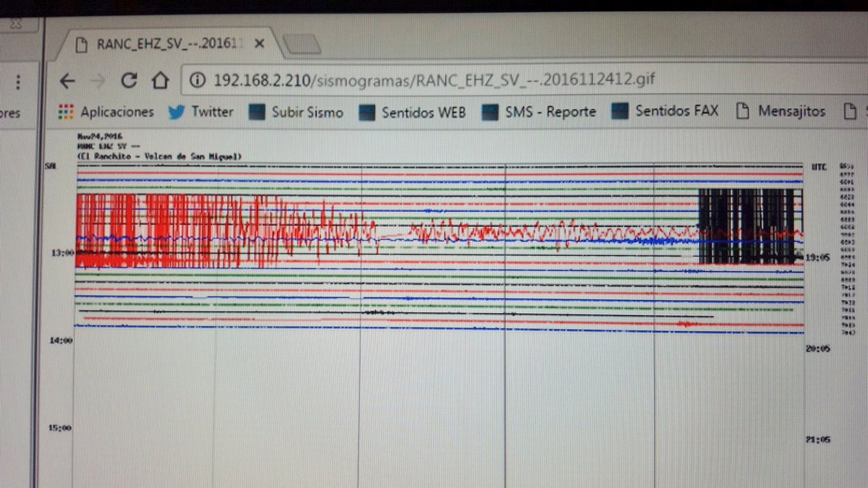Open the Twitter bookmark
The image size is (868, 488).
point(201,111)
